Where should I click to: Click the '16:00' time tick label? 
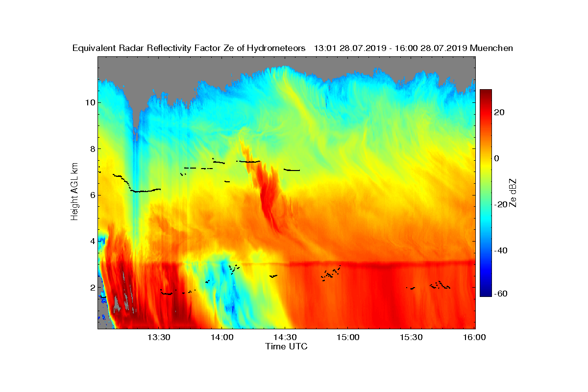coord(474,338)
